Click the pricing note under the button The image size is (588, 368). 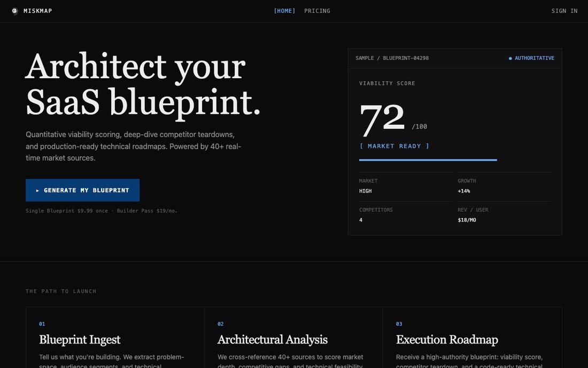point(101,211)
